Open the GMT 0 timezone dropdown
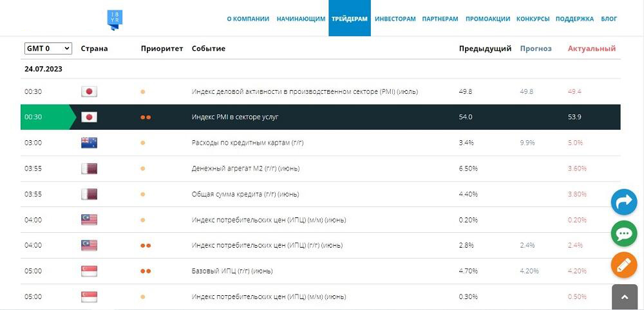 (48, 48)
